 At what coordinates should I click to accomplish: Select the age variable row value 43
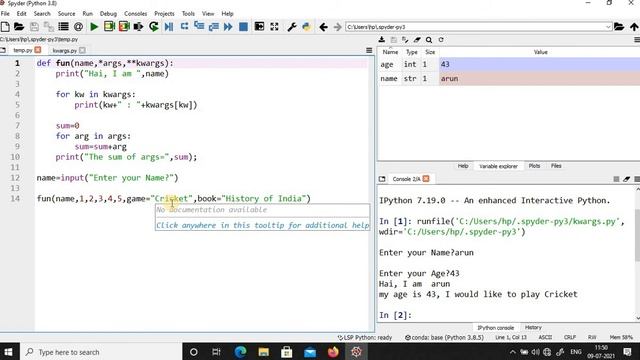(540, 64)
